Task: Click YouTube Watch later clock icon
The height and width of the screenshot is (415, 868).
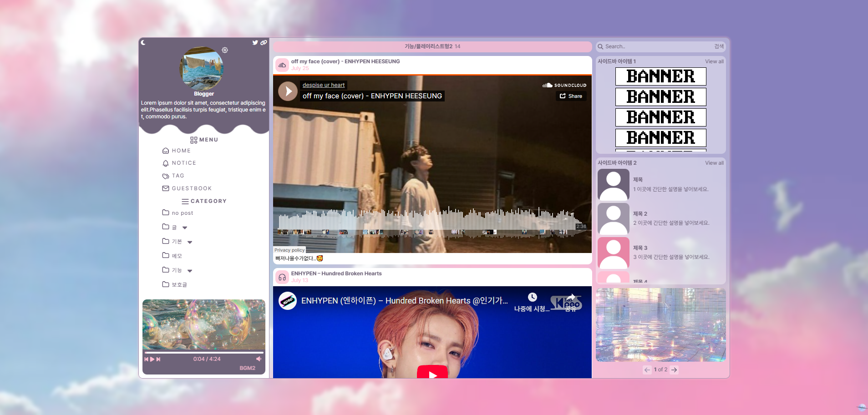Action: tap(533, 297)
